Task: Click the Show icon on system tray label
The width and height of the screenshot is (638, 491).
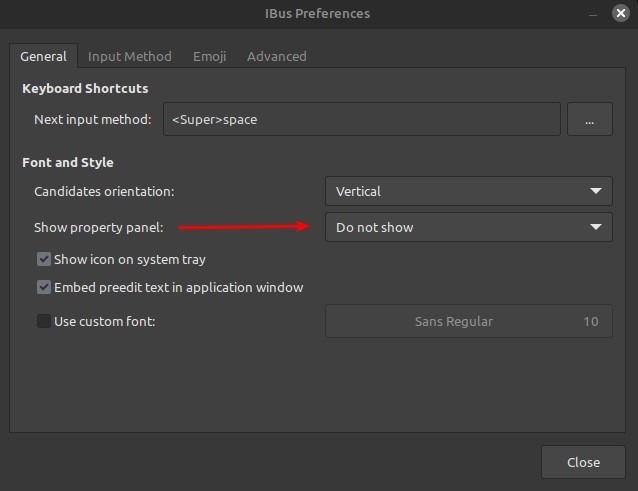Action: pyautogui.click(x=130, y=259)
